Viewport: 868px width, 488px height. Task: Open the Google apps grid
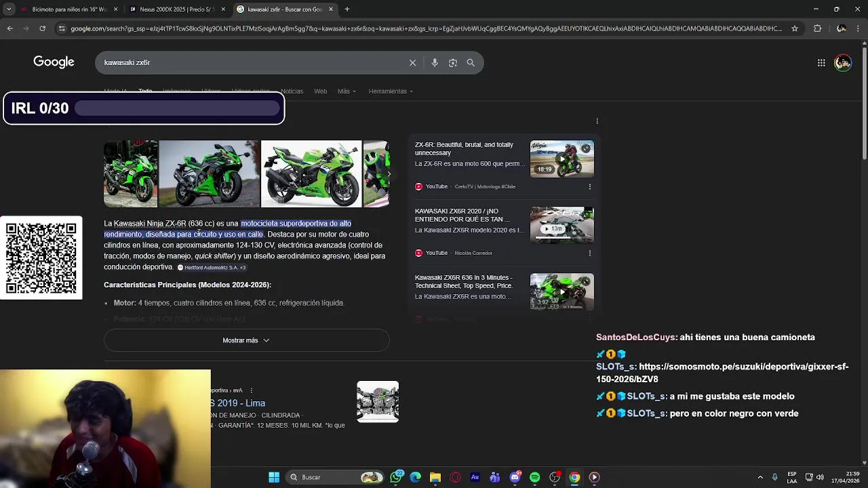[x=821, y=62]
